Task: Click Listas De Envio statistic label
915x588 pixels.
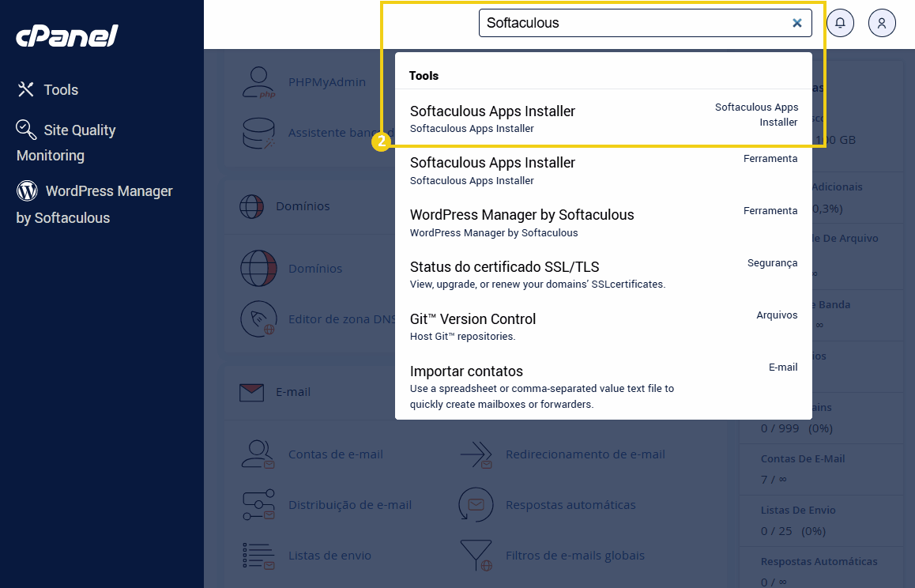Action: (x=798, y=511)
